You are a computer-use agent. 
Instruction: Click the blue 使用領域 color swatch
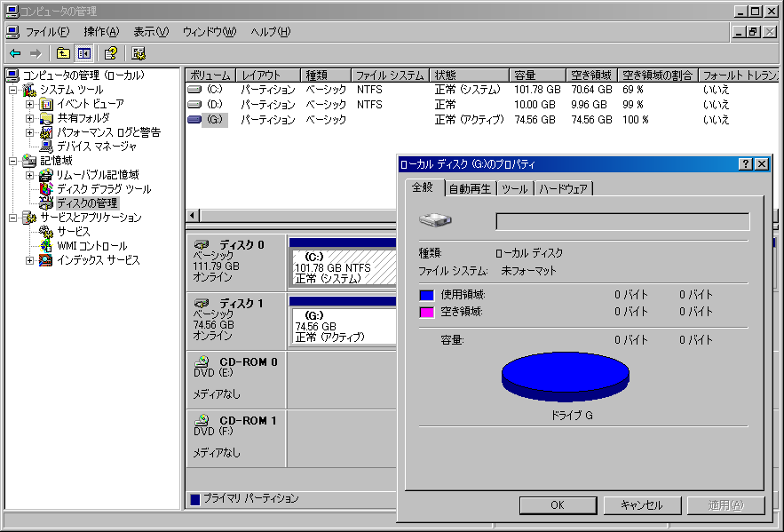click(426, 295)
